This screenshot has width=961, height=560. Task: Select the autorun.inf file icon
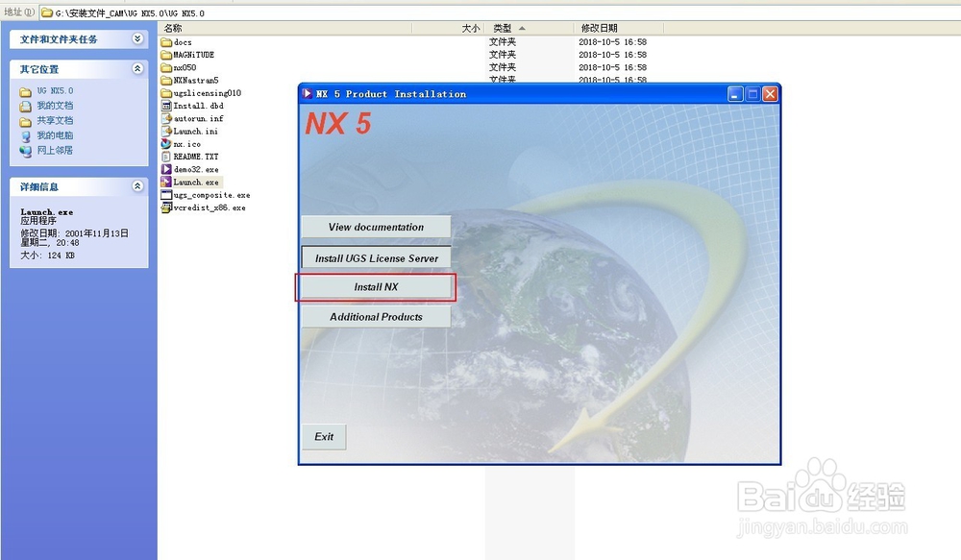pyautogui.click(x=166, y=118)
